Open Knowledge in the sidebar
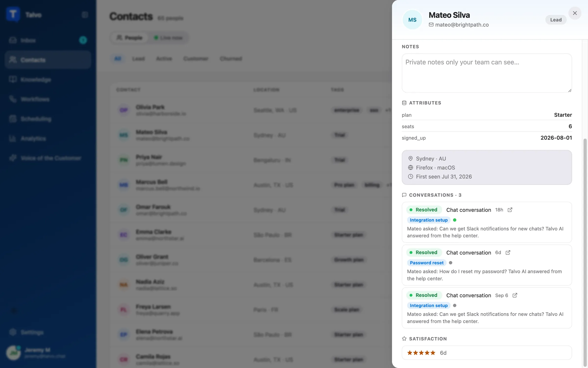Image resolution: width=588 pixels, height=368 pixels. [48, 79]
